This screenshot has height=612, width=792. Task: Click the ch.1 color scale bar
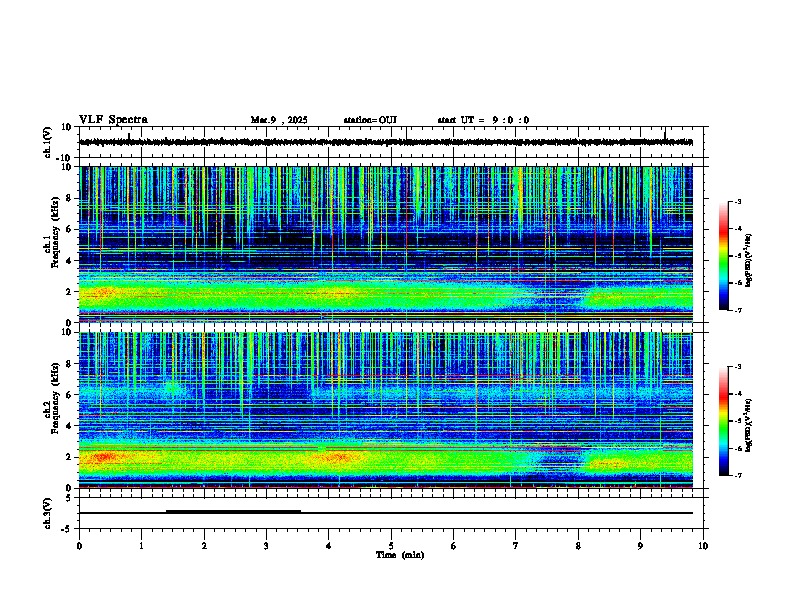coord(724,256)
